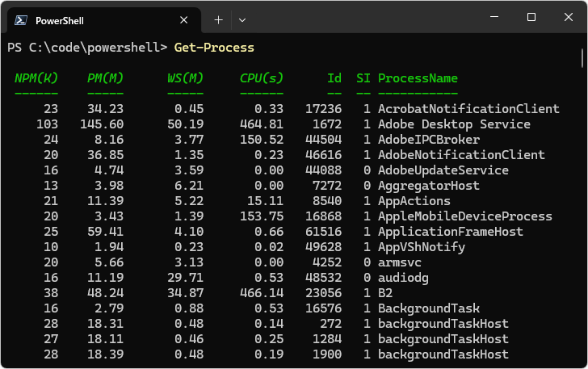
Task: Click the PowerShell icon in the tab
Action: pyautogui.click(x=22, y=20)
